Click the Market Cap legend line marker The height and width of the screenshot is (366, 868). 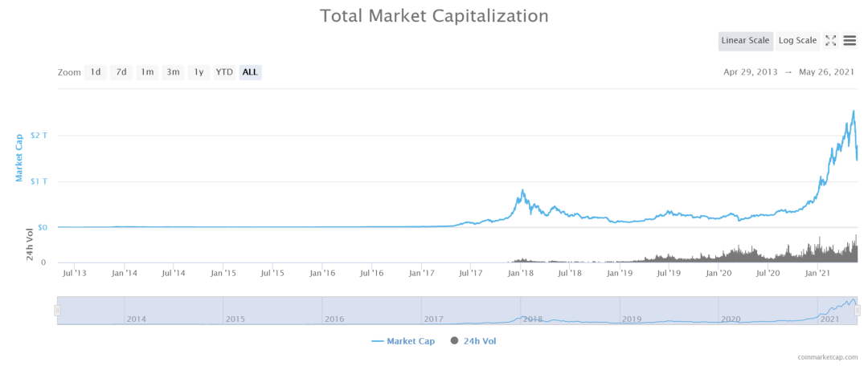377,341
